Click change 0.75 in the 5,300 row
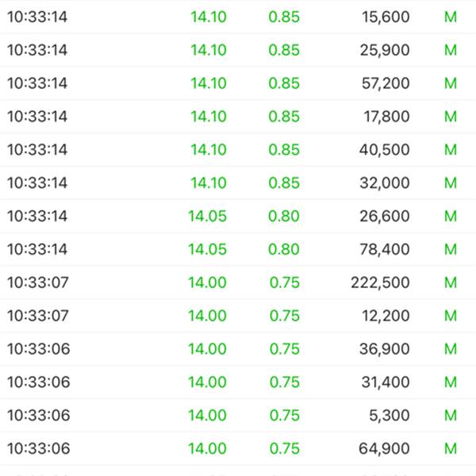 (284, 415)
